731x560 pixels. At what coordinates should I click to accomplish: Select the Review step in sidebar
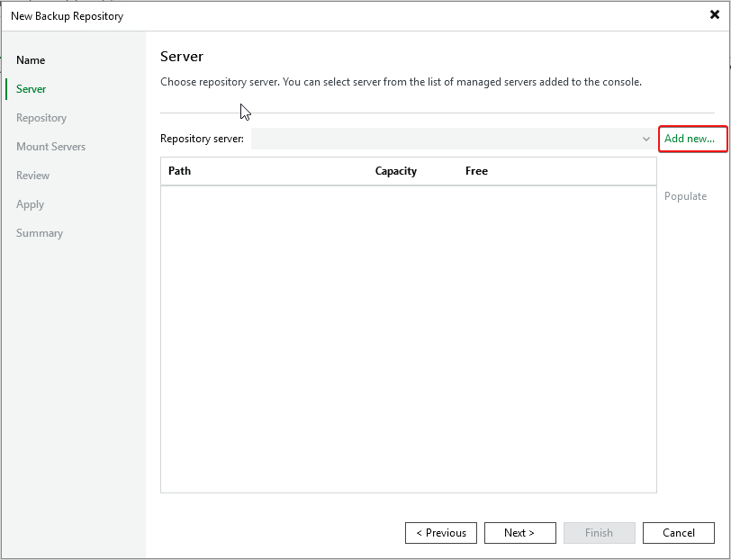[32, 176]
